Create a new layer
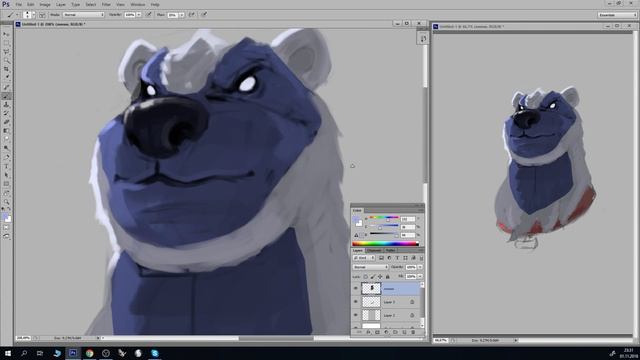This screenshot has height=360, width=640. pos(404,332)
